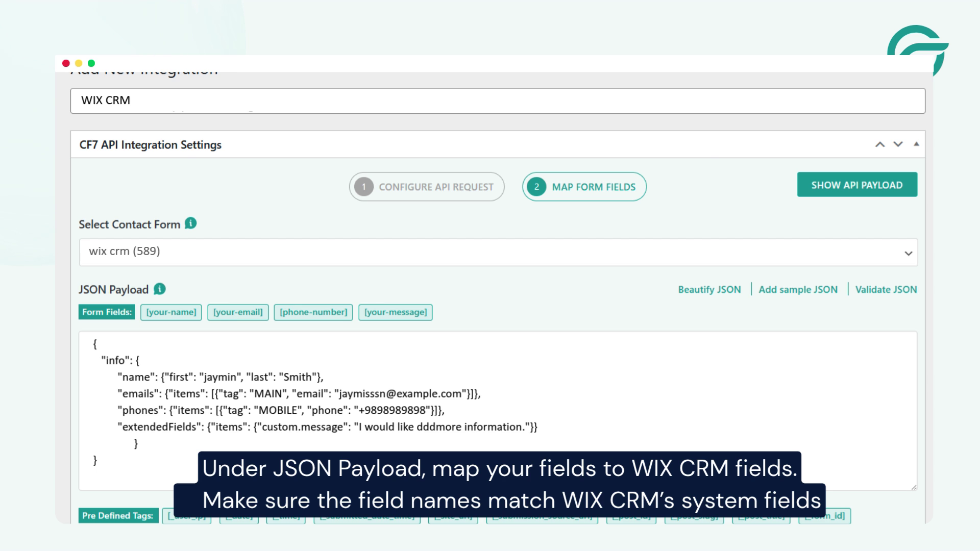Insert the [your-email] form field tag

238,312
